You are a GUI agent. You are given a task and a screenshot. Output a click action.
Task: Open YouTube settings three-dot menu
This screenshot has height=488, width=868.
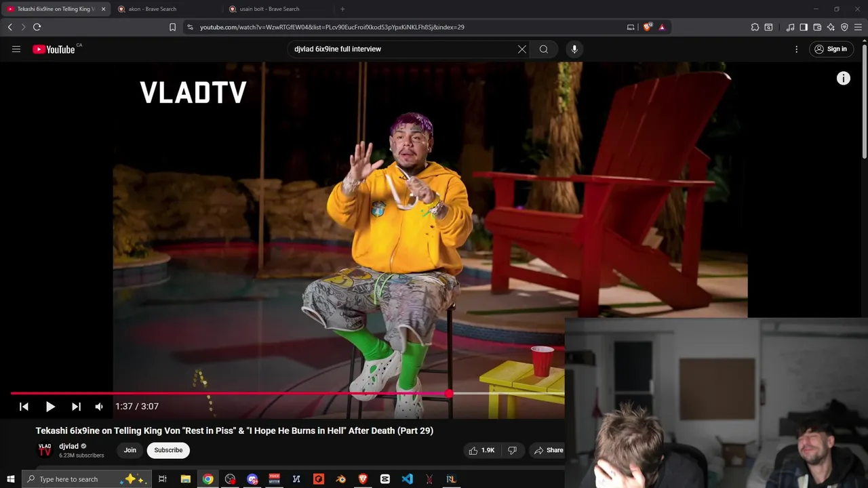point(797,49)
